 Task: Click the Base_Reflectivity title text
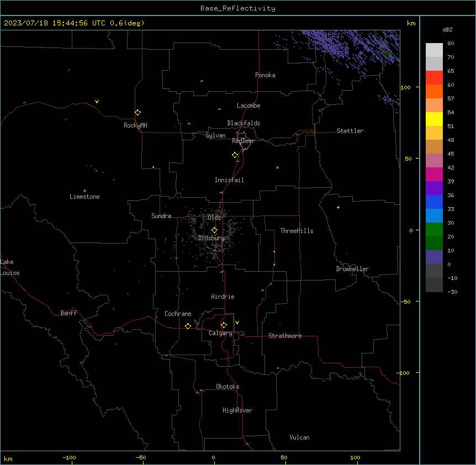(238, 8)
